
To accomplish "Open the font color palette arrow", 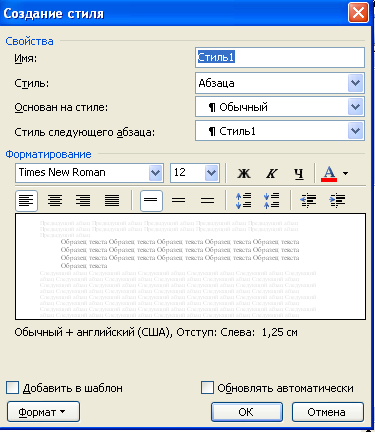I will coord(346,173).
